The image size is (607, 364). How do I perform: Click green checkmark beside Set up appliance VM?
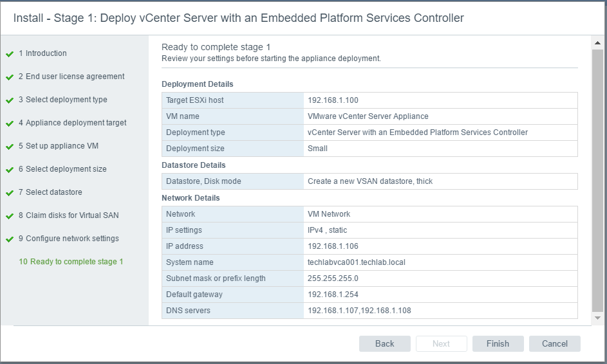coord(10,147)
